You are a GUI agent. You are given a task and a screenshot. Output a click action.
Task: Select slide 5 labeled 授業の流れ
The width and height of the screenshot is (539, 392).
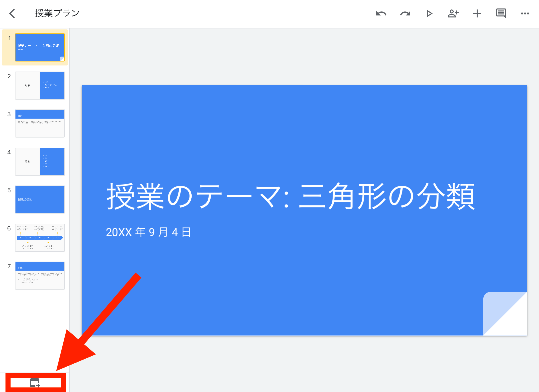[40, 199]
